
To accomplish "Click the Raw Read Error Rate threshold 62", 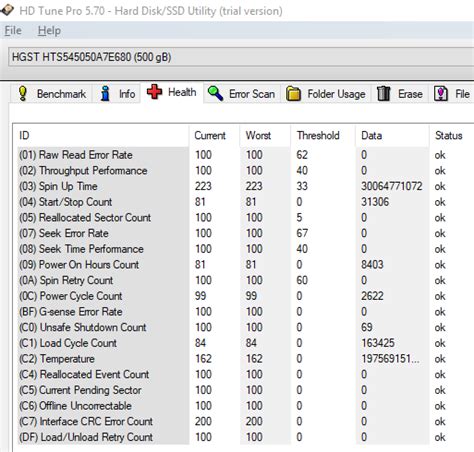I will [x=302, y=155].
